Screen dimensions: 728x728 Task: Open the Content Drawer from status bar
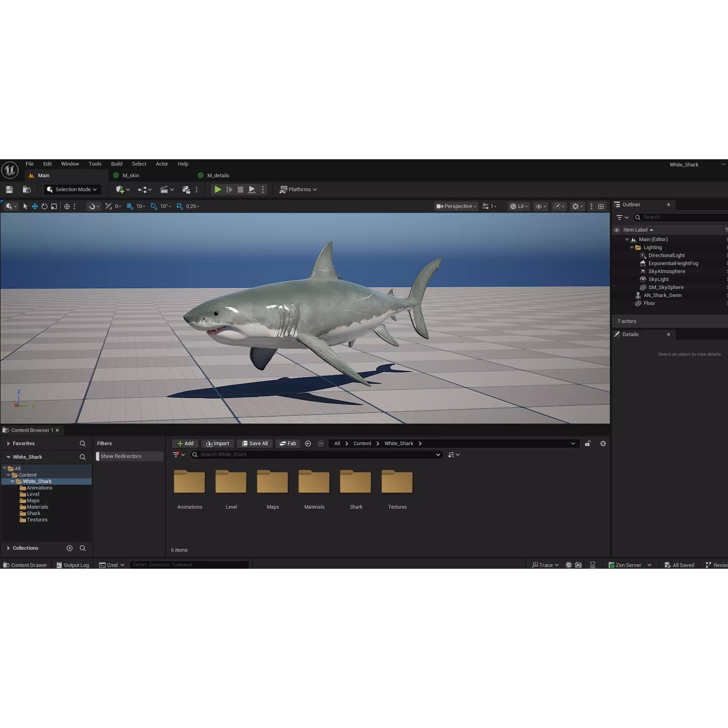(x=25, y=565)
